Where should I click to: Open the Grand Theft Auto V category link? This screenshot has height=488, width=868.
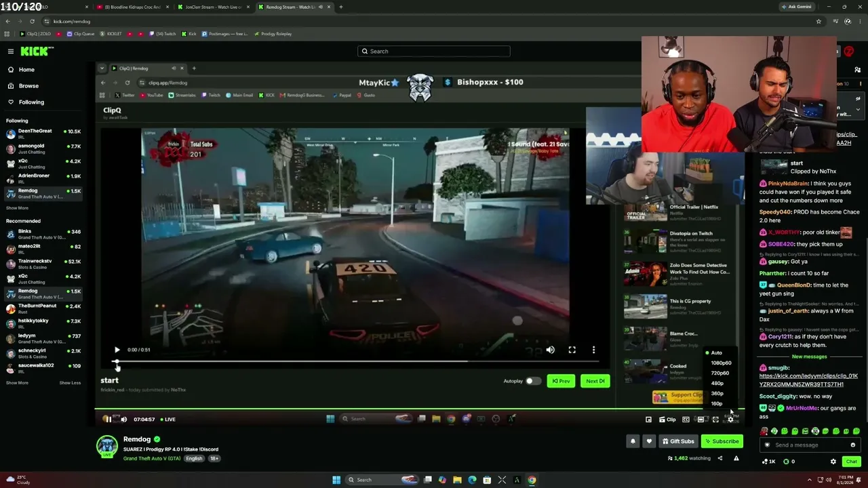[151, 459]
